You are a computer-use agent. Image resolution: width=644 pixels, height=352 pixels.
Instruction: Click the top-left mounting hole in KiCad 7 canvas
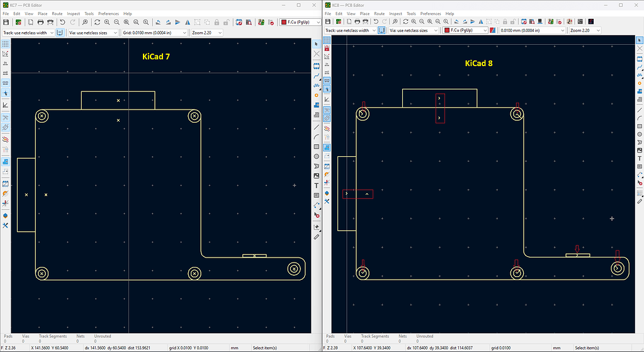[42, 116]
